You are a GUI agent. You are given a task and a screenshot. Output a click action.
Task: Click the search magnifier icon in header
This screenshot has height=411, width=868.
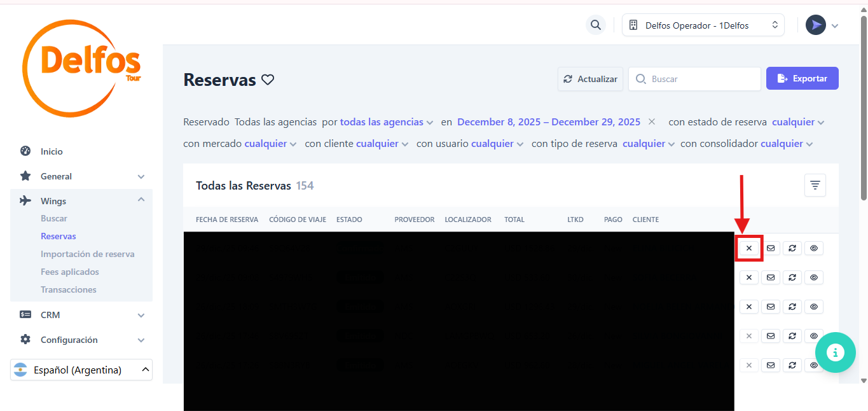(x=595, y=25)
